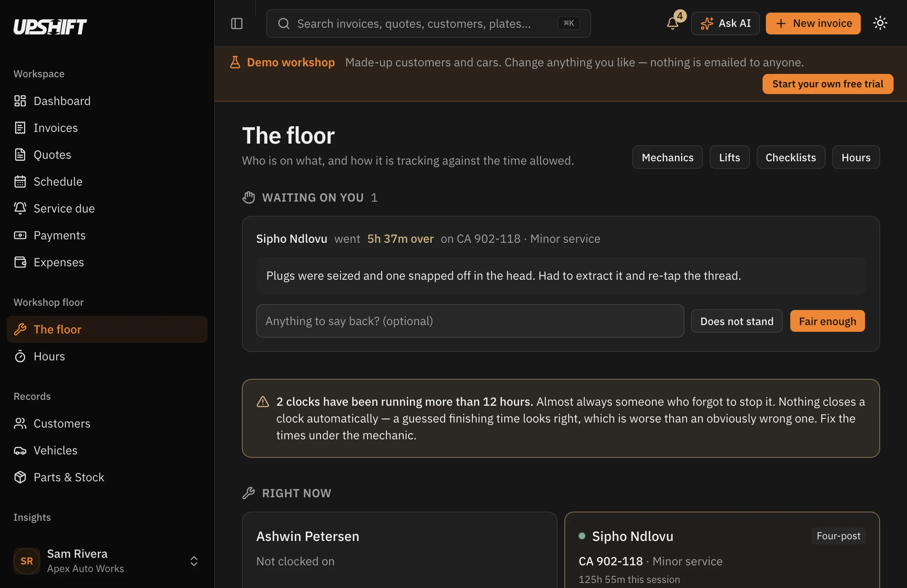Open the Mechanics tab

point(668,157)
